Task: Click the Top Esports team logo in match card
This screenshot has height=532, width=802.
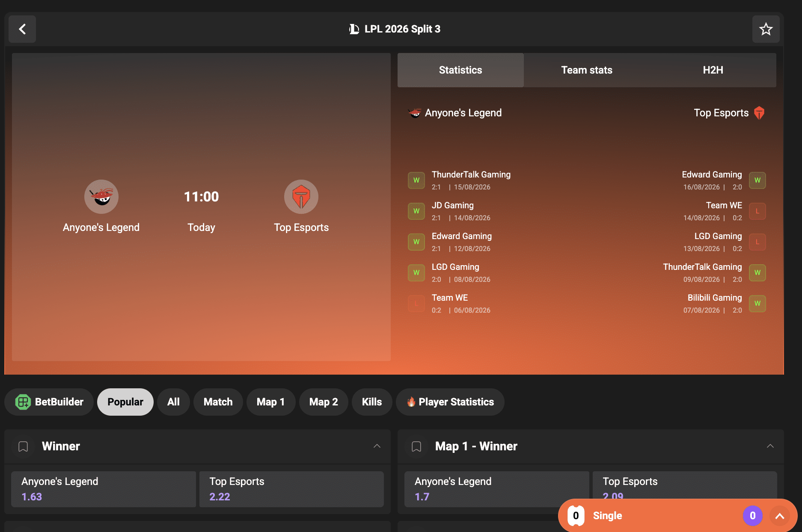Action: pos(301,197)
